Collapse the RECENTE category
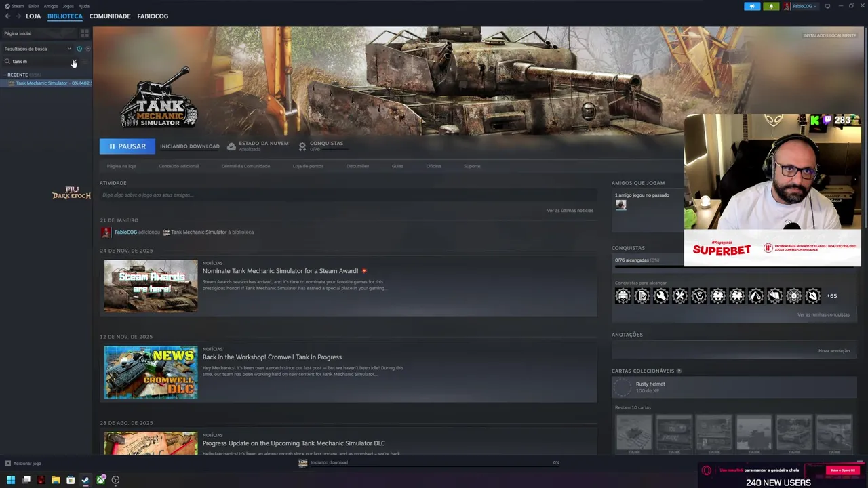 click(x=5, y=75)
